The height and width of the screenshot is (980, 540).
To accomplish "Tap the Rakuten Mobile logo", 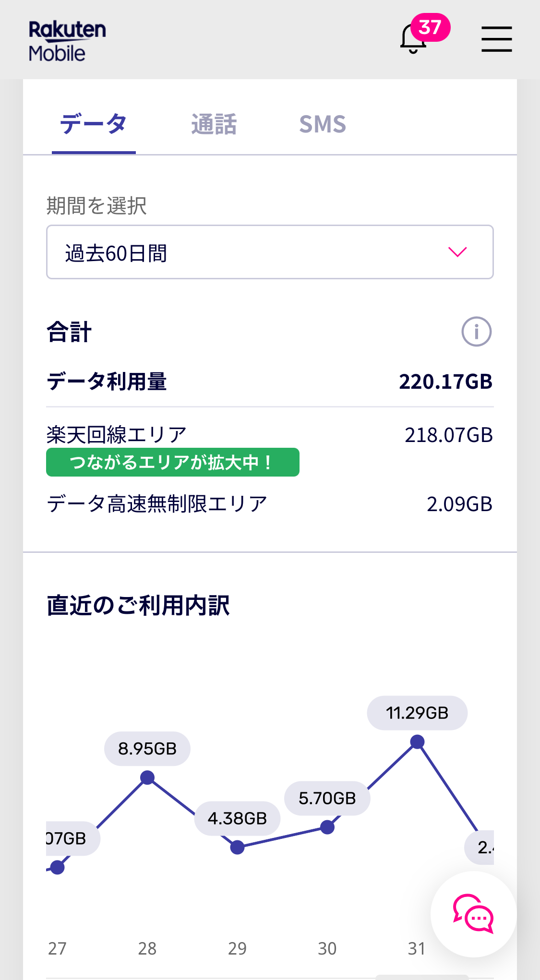I will (x=67, y=41).
